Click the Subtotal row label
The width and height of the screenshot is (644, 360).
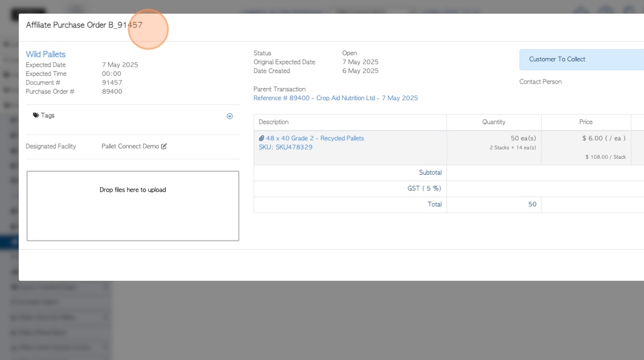coord(430,173)
